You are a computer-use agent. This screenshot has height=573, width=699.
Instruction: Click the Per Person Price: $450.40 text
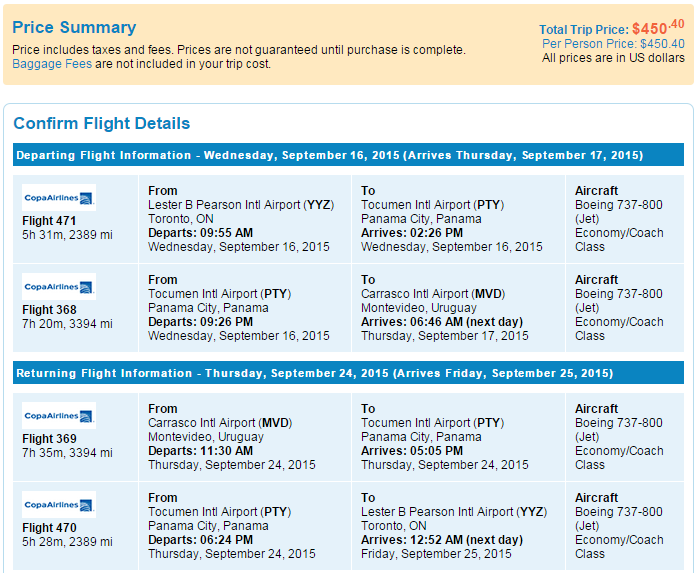[613, 44]
